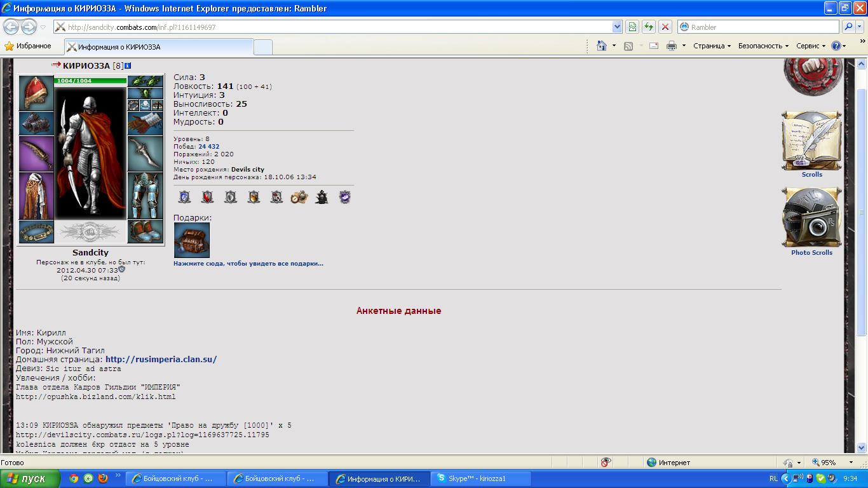
Task: Click the character knight portrait image
Action: coord(90,153)
